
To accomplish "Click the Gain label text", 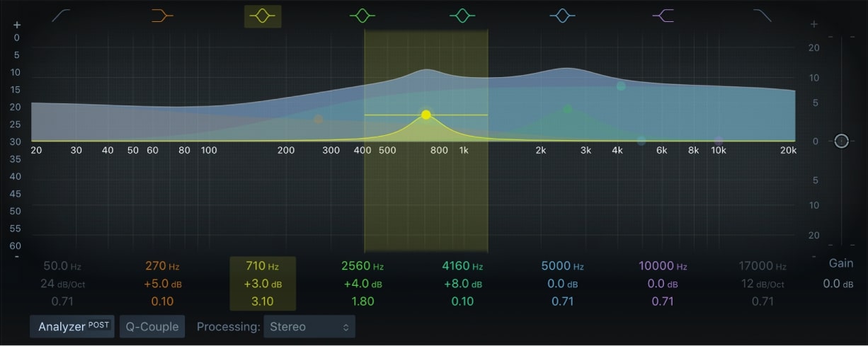I will 840,263.
